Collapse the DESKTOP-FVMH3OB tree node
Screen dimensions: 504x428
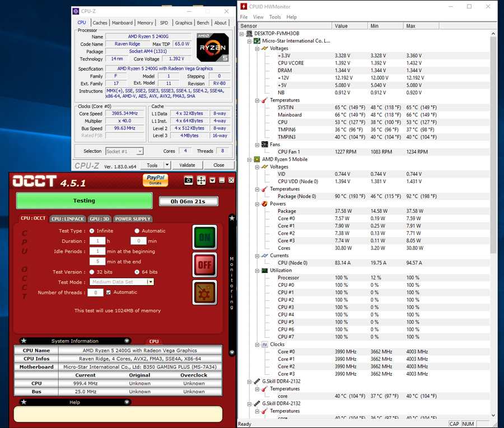242,34
